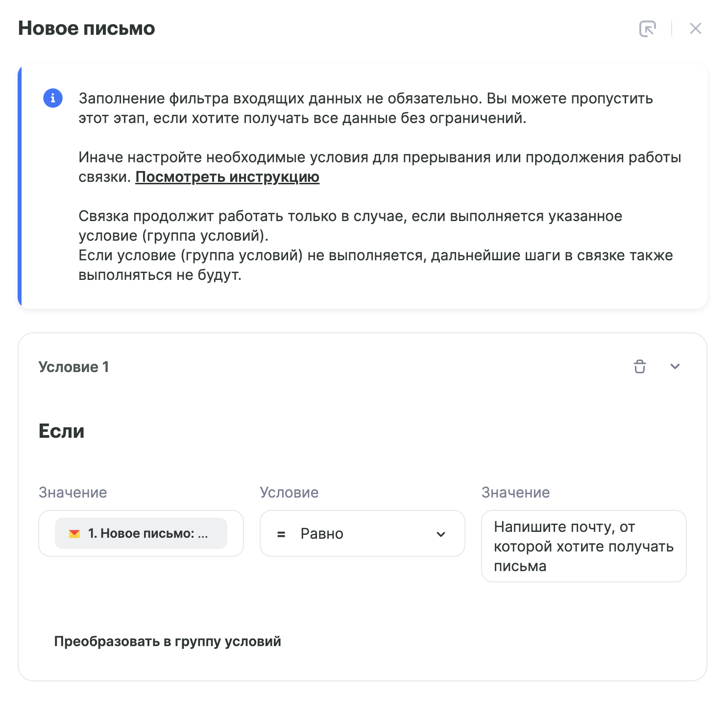Focus the Напишите почту value field
The height and width of the screenshot is (701, 728).
[583, 546]
